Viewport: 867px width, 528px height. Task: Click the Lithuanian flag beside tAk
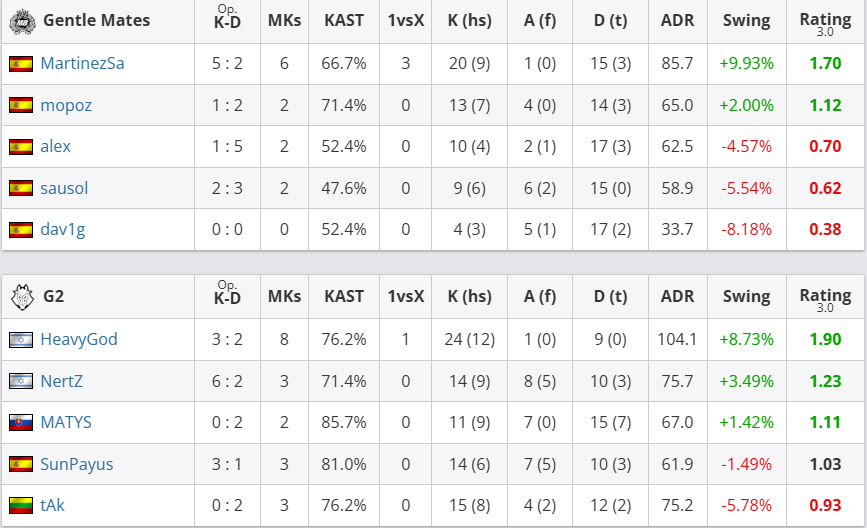pyautogui.click(x=20, y=505)
